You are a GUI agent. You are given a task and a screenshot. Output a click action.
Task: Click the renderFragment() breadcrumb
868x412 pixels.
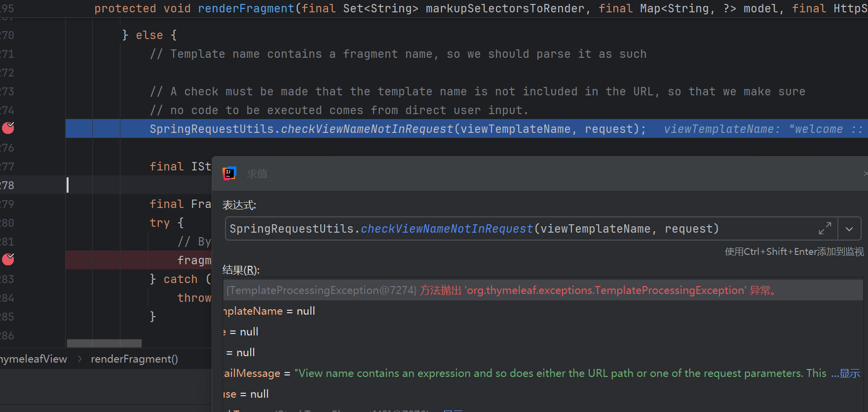134,359
